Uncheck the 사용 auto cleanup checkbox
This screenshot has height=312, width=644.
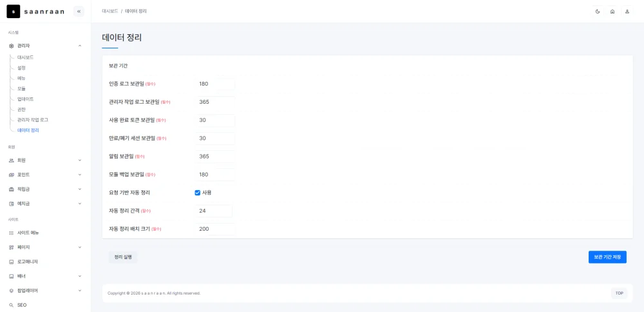[x=198, y=192]
